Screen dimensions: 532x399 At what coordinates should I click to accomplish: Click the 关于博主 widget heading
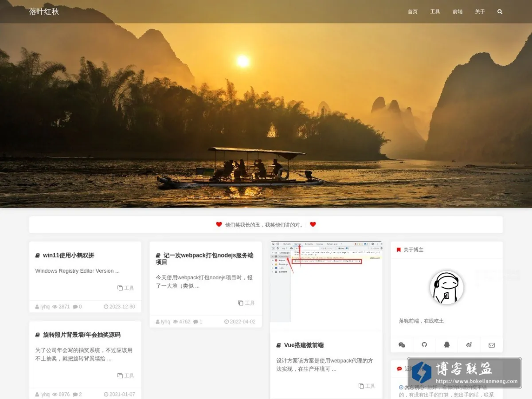413,250
